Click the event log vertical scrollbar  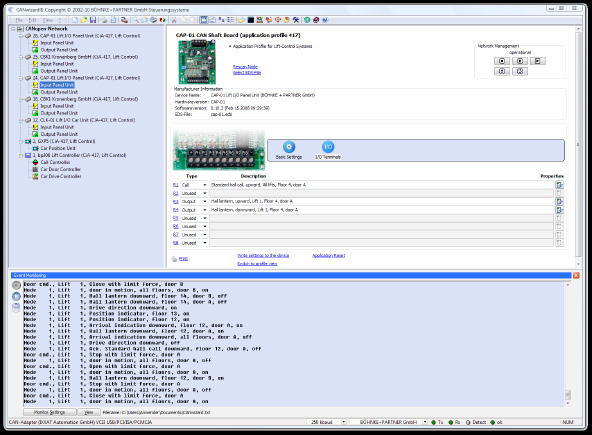click(567, 344)
